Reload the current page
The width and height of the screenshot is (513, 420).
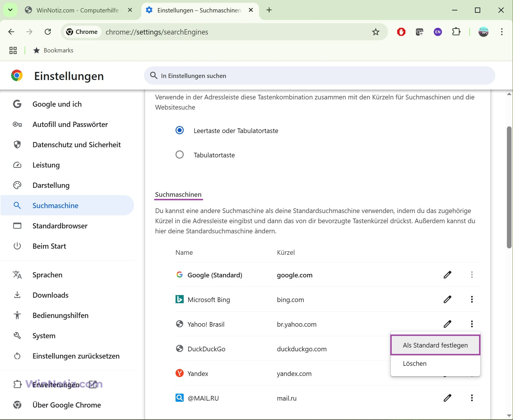pyautogui.click(x=48, y=32)
